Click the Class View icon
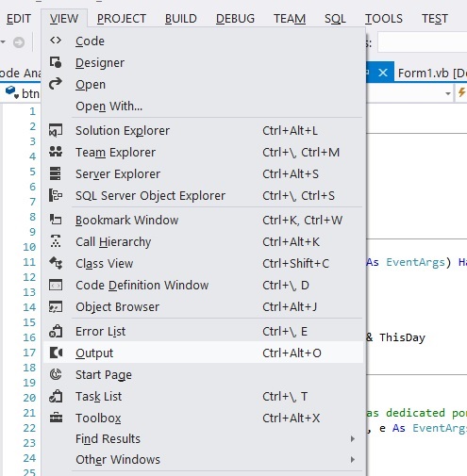The image size is (467, 476). 56,263
